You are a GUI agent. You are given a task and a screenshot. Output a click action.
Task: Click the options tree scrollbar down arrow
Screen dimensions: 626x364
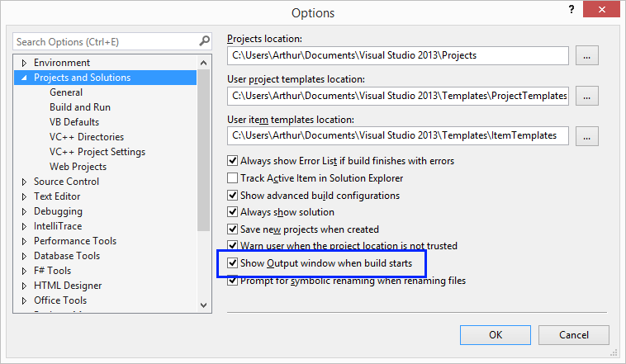[x=204, y=305]
